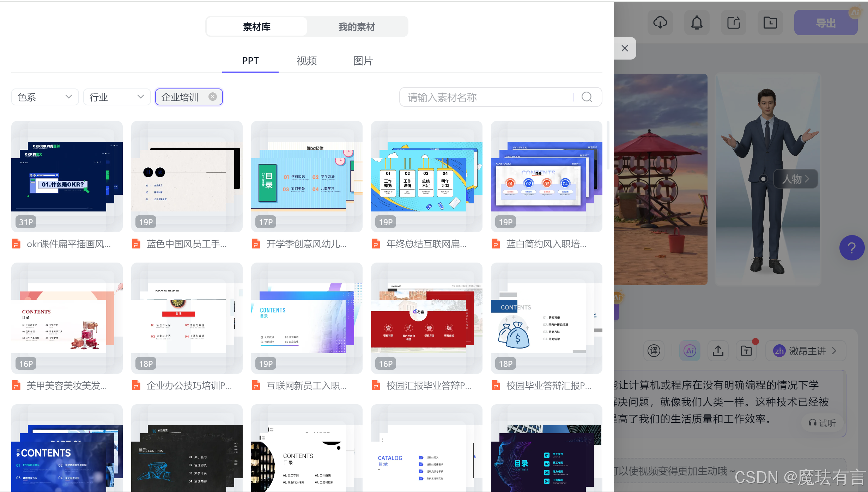868x492 pixels.
Task: Click the 年终总结互联网扁 title text
Action: 426,244
